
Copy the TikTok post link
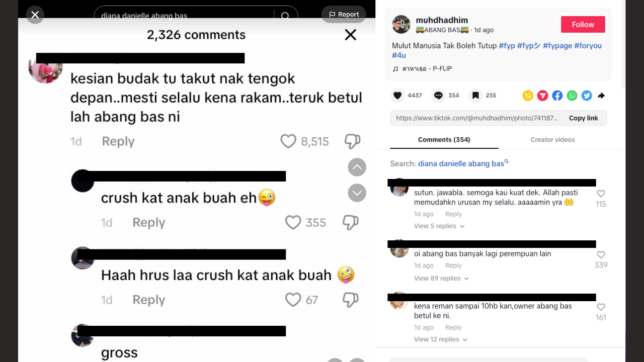click(x=584, y=118)
